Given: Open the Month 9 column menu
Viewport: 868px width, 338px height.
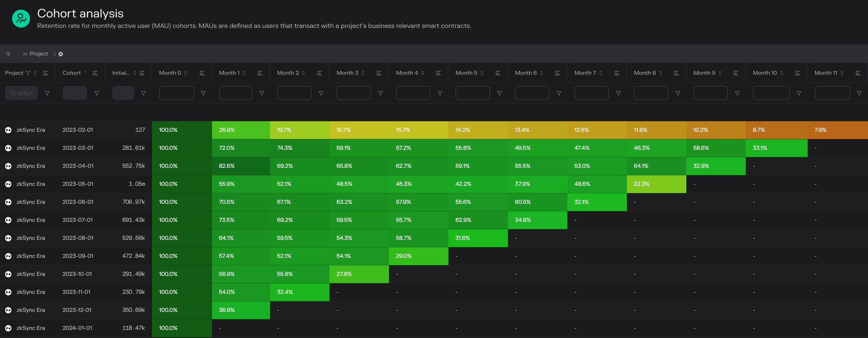Looking at the screenshot, I should 736,73.
